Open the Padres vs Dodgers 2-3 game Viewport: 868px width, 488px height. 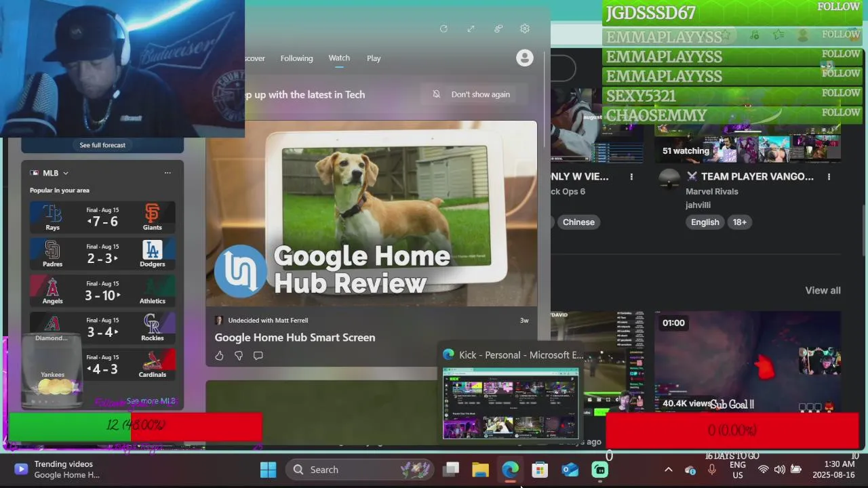102,253
